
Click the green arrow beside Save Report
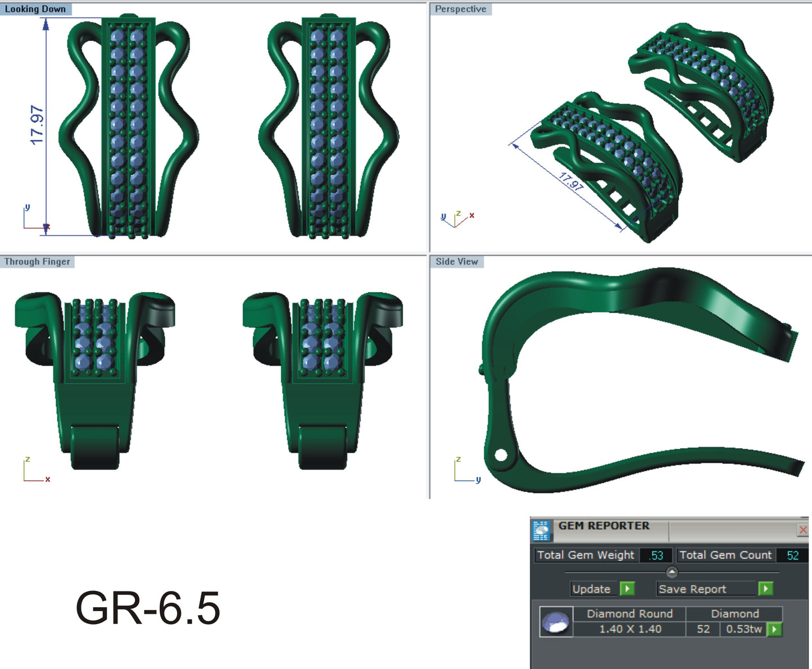pyautogui.click(x=765, y=588)
